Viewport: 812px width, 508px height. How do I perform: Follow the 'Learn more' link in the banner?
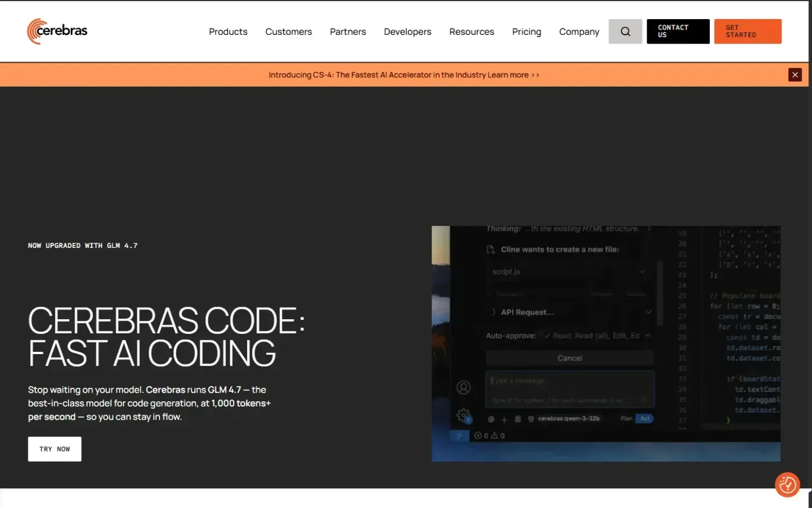[x=513, y=75]
